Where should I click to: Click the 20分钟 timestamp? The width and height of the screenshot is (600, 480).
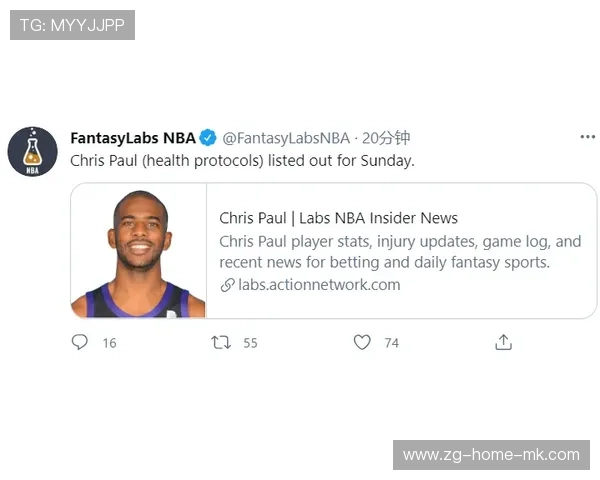pos(386,138)
